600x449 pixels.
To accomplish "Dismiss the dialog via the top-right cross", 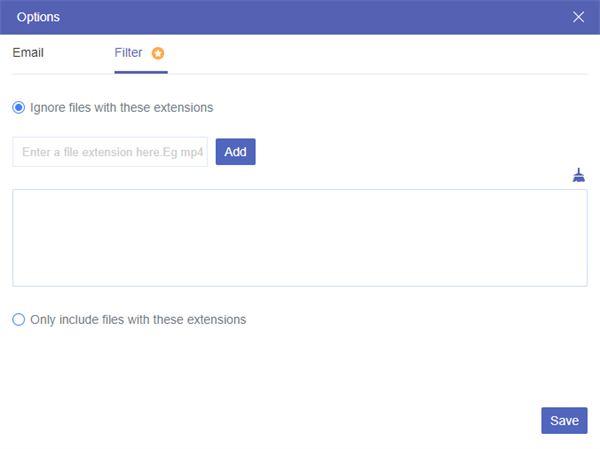I will [579, 17].
